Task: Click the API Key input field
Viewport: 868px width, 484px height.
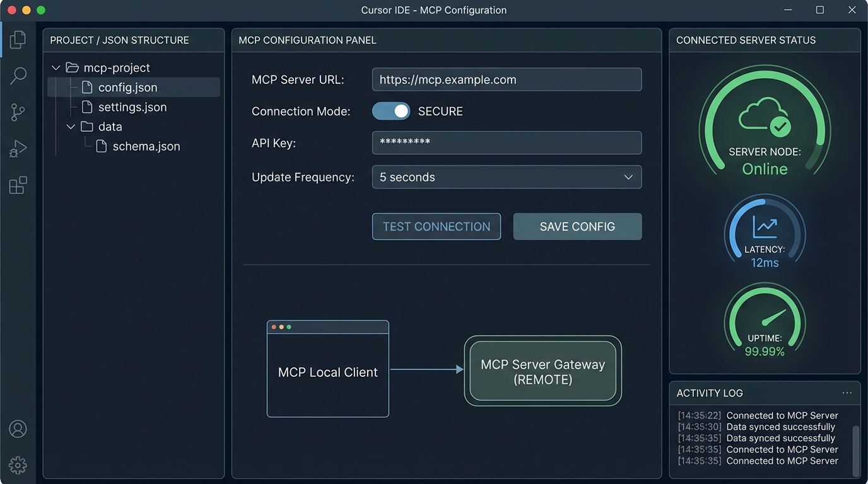Action: coord(507,142)
